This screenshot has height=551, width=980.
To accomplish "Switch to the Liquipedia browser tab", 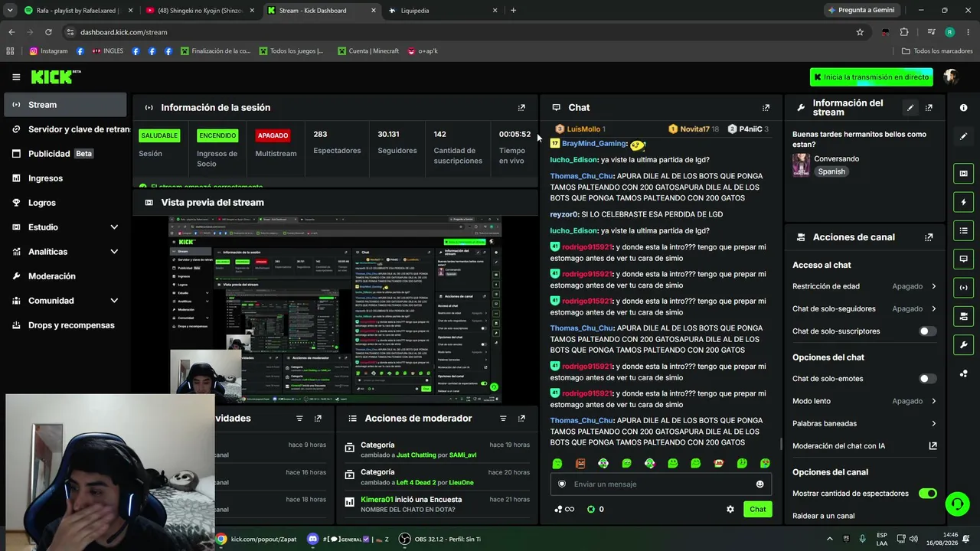I will coord(442,11).
